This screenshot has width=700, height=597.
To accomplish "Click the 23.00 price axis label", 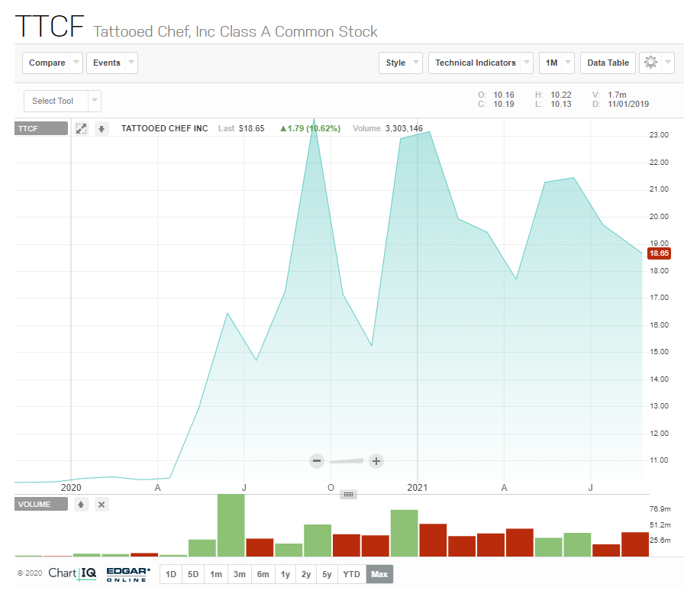I will tap(659, 135).
